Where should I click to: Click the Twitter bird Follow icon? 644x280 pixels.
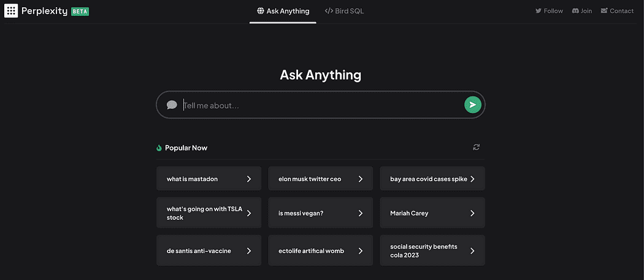tap(539, 11)
